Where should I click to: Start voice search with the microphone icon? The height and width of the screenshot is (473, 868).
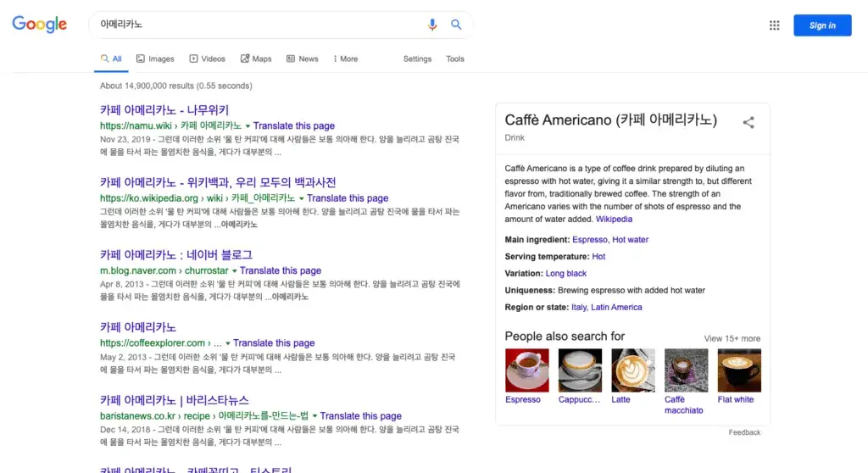pos(432,25)
